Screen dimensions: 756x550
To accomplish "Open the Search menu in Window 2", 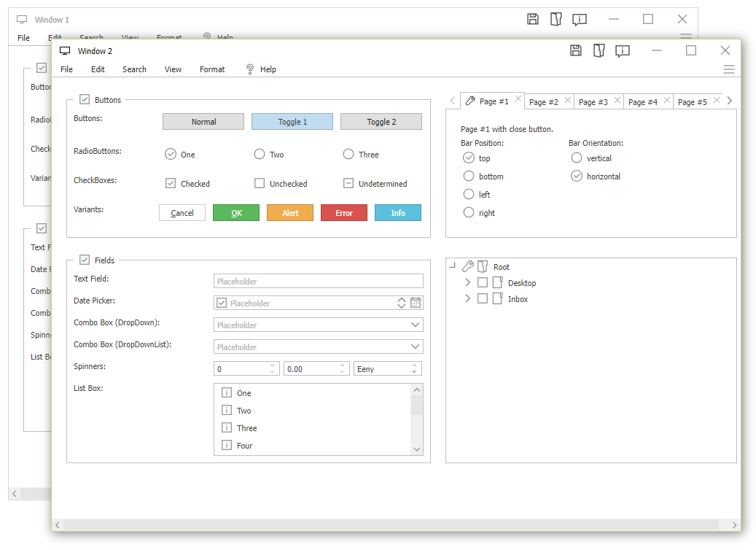I will [134, 69].
